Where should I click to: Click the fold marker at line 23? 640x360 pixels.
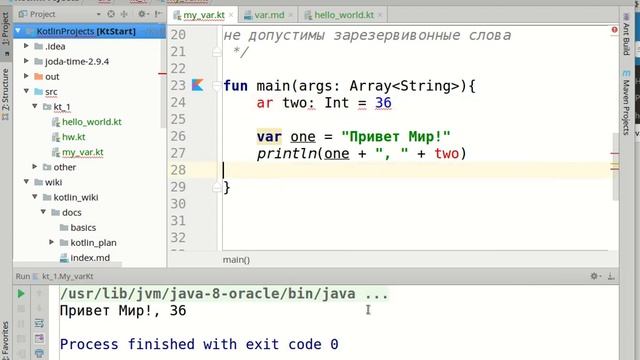pos(217,86)
